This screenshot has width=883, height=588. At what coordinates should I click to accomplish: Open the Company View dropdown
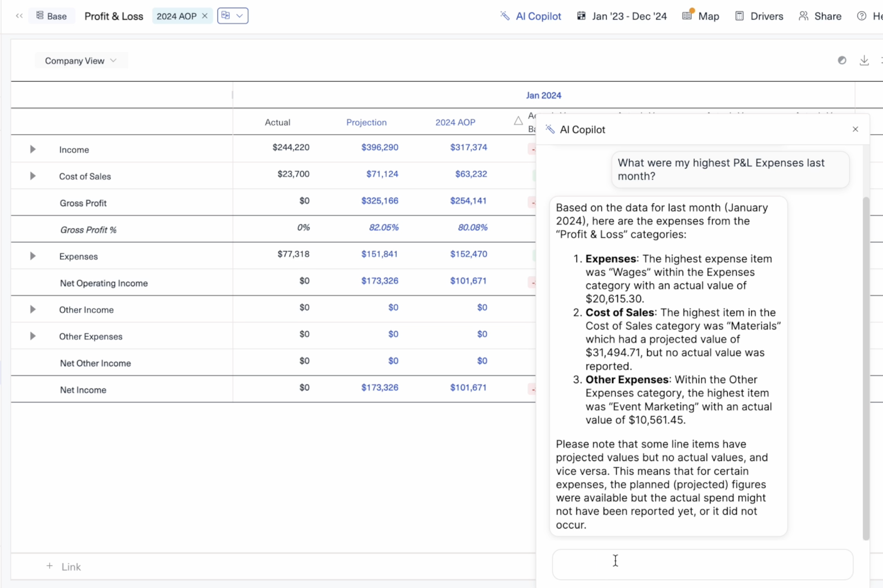[x=81, y=61]
